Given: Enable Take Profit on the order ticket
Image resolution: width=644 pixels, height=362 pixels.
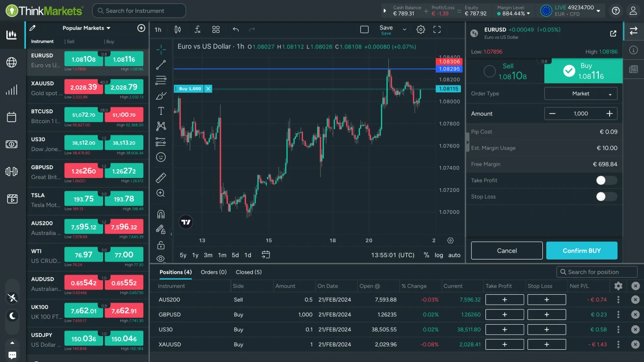Looking at the screenshot, I should (606, 180).
